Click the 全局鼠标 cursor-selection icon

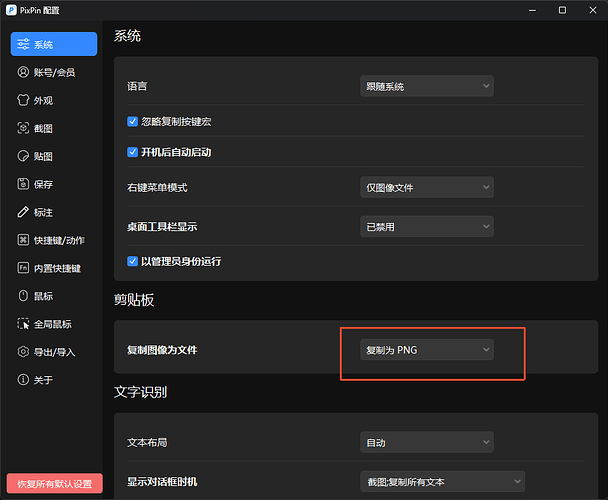coord(23,324)
